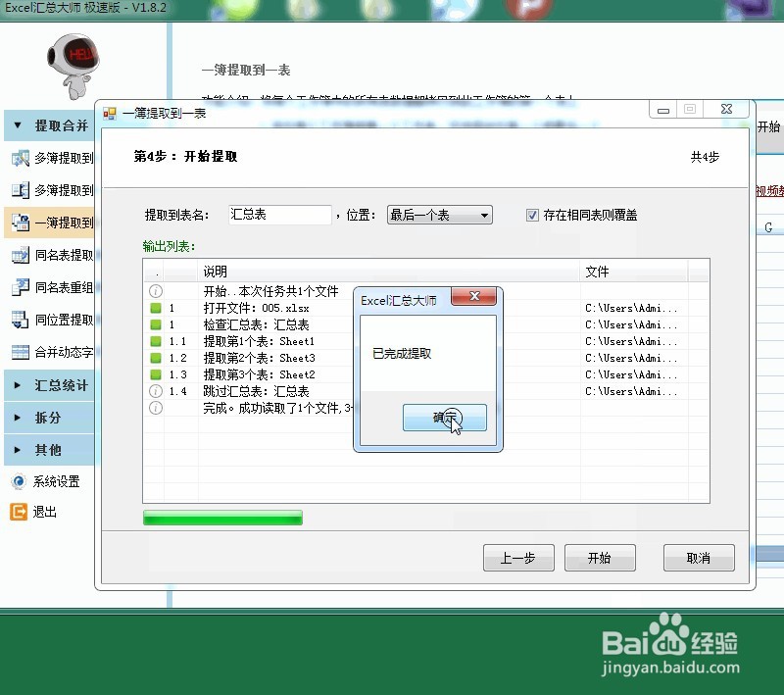Click the green status icon on Sheet1 row
784x695 pixels.
point(156,341)
